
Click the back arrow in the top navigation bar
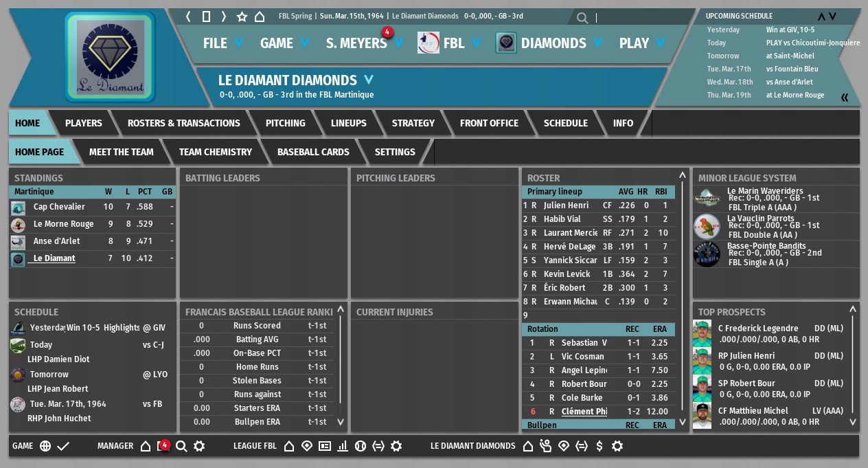tap(189, 16)
